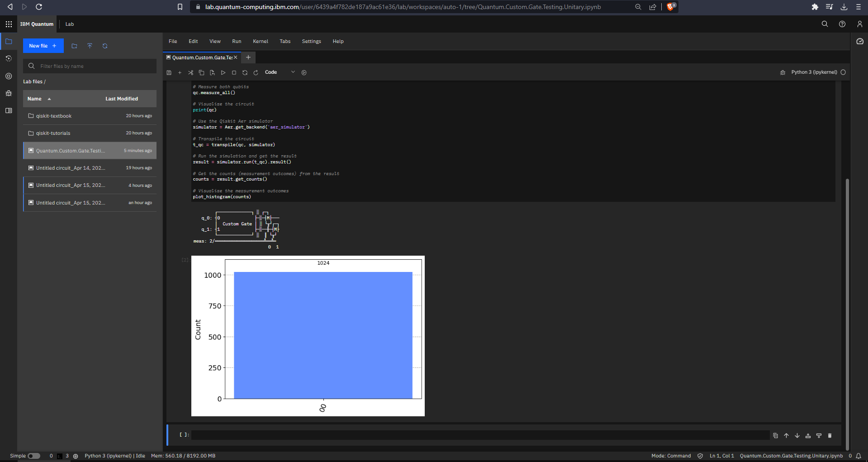Create a notebook with the New file button
This screenshot has width=868, height=462.
click(43, 46)
